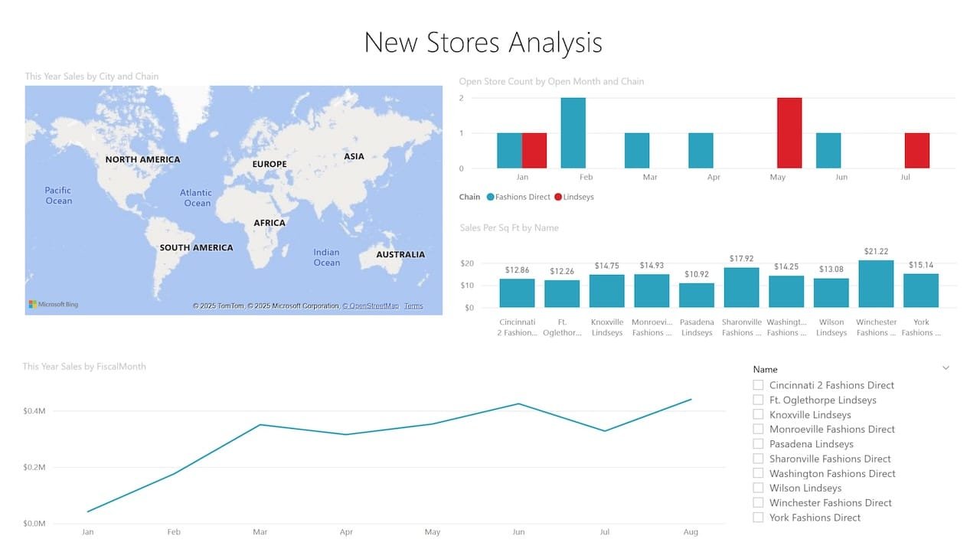Screen dimensions: 980x549
Task: Click the January Lindseys red bar
Action: click(534, 151)
